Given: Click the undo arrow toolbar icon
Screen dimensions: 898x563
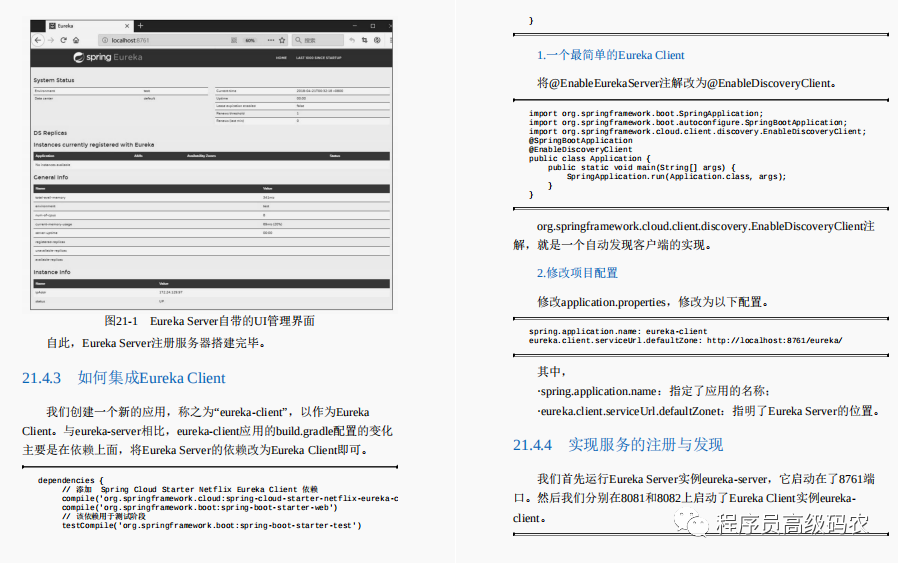Looking at the screenshot, I should [352, 40].
